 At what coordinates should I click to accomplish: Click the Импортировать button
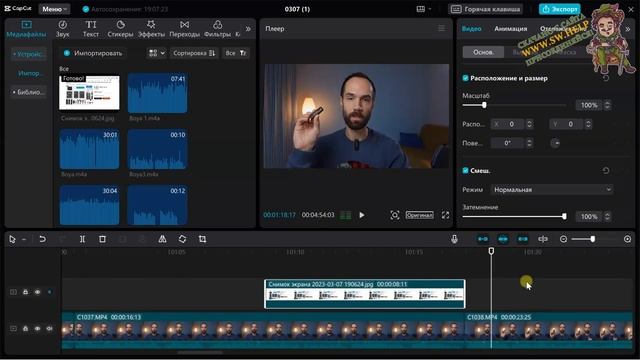click(x=93, y=53)
